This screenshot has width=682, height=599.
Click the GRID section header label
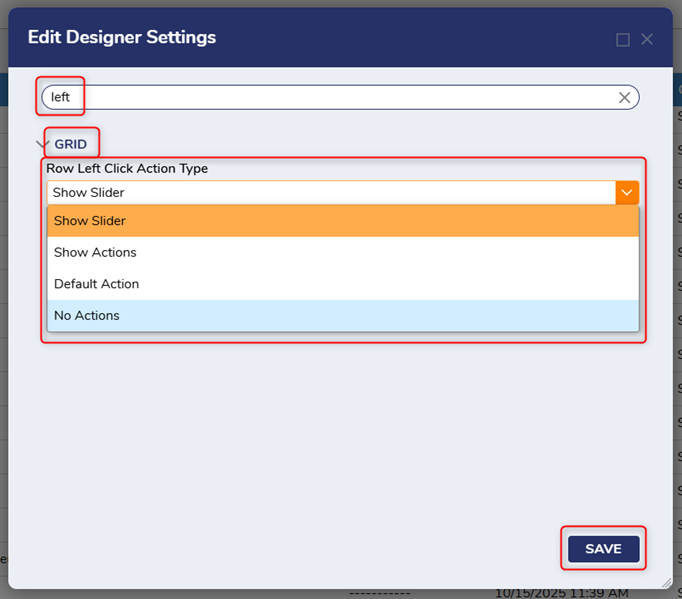point(71,145)
